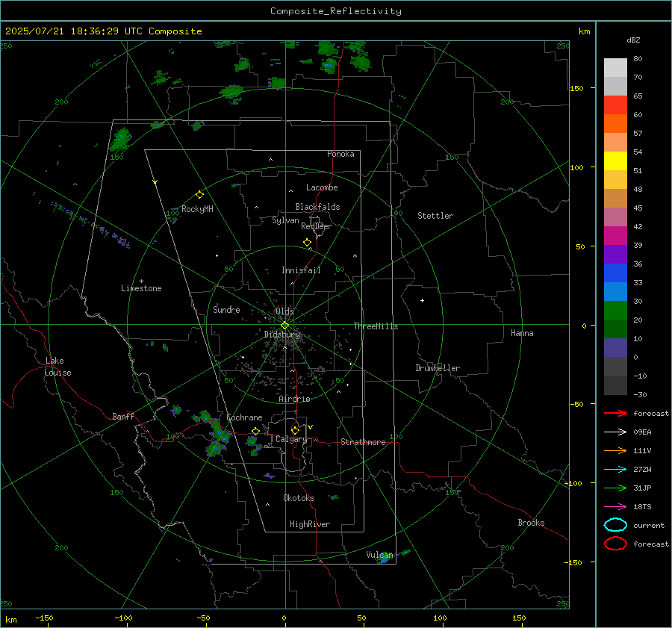Select the orange 111V arrow legend icon

point(615,450)
